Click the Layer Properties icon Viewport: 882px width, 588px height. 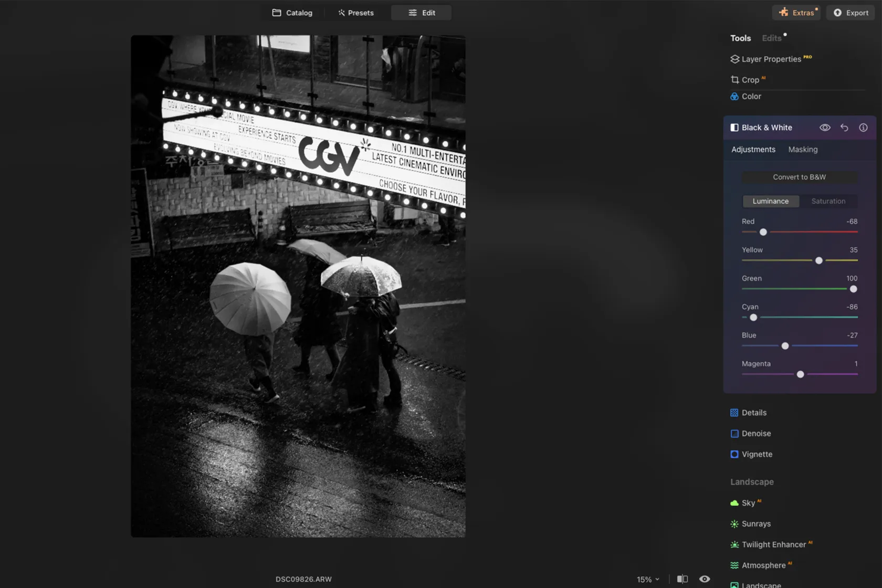tap(734, 59)
